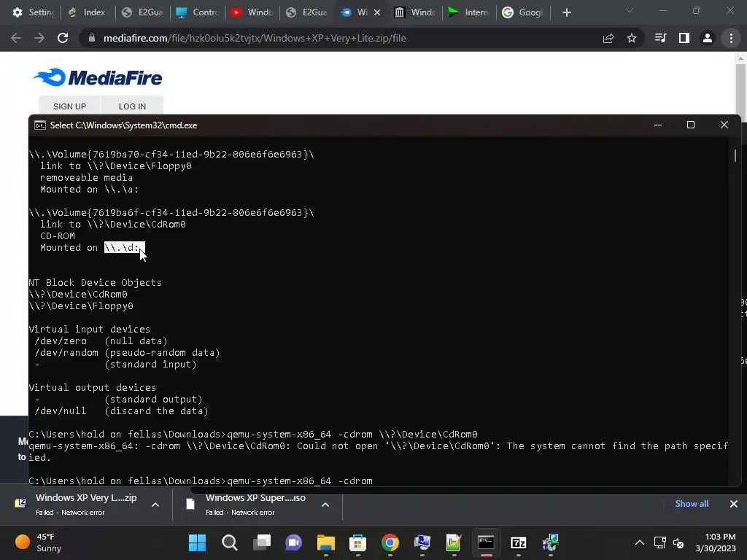Click the cmd.exe title bar icon
747x560 pixels.
pos(40,125)
